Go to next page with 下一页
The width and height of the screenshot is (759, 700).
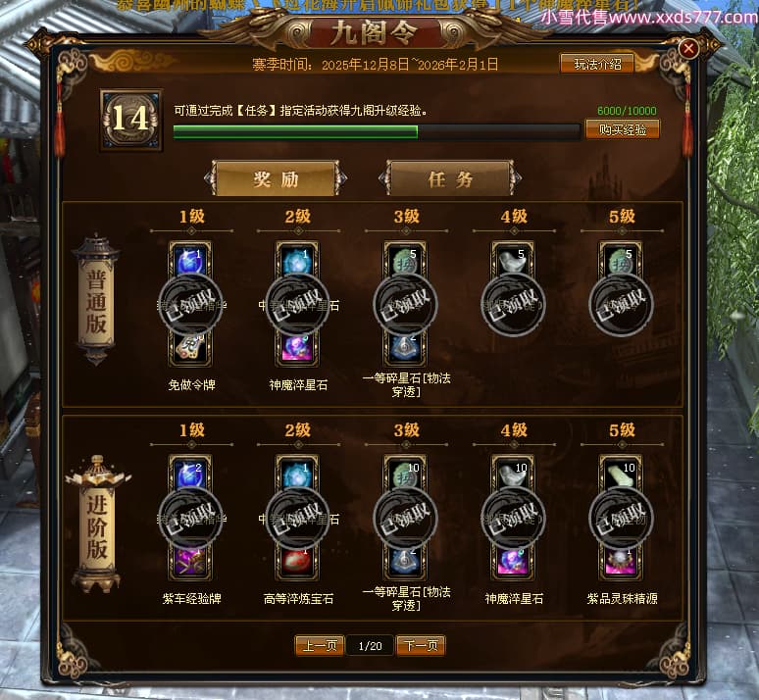pyautogui.click(x=421, y=645)
